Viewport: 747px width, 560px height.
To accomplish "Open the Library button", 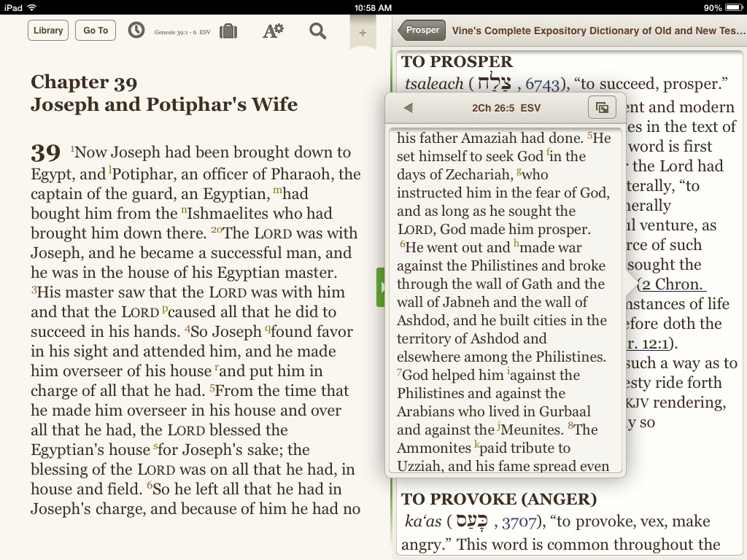I will pyautogui.click(x=48, y=31).
